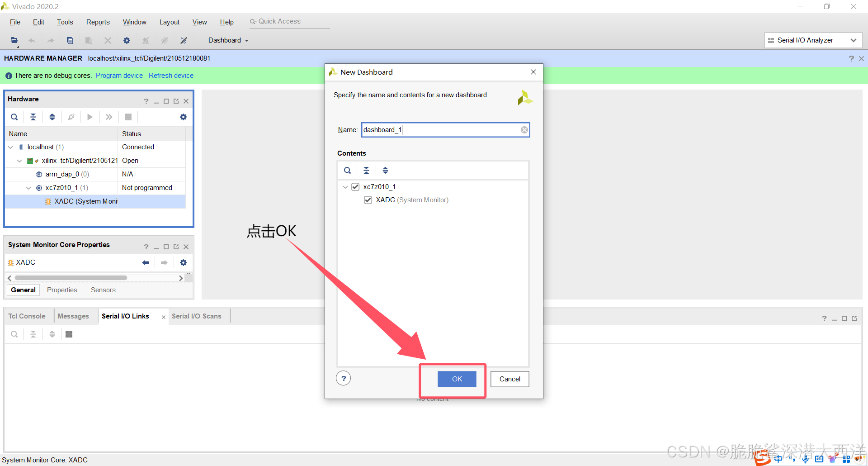
Task: Expand all items in Hardware panel
Action: [52, 117]
